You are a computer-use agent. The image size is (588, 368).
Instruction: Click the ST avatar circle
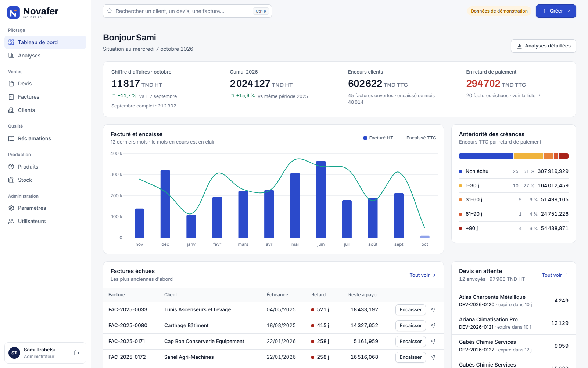[x=14, y=353]
